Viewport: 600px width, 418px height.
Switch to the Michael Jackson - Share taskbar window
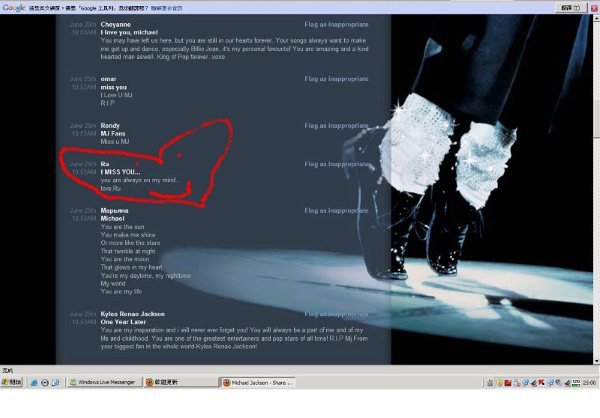coord(258,382)
